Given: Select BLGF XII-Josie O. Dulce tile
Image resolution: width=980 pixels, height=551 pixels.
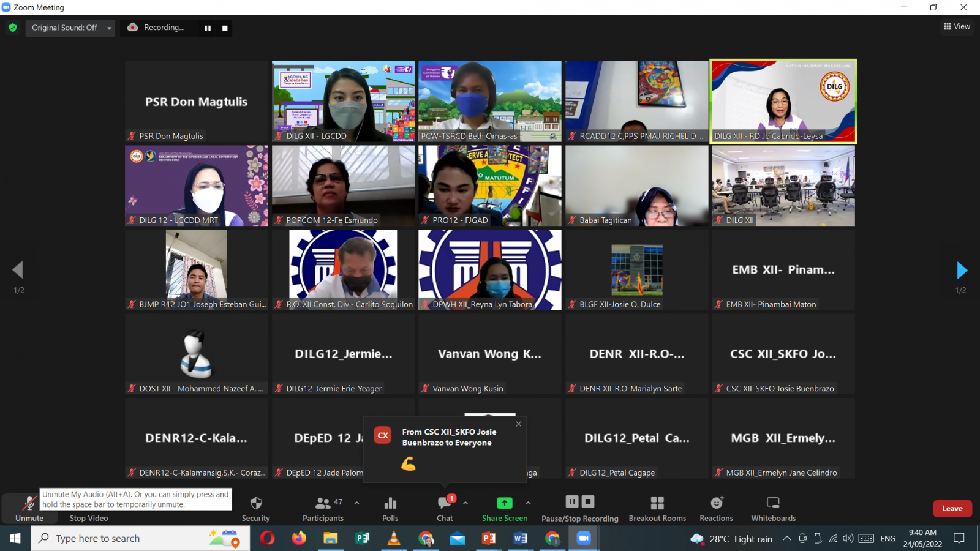Looking at the screenshot, I should point(637,270).
